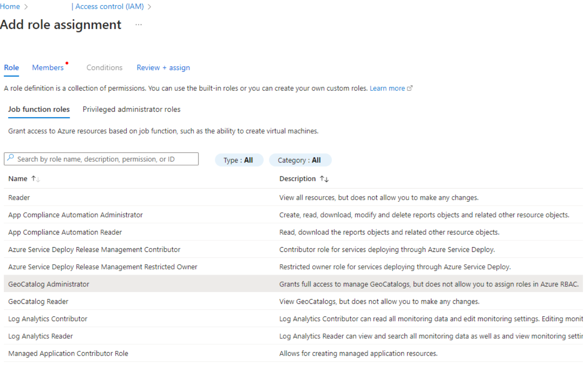Click the Description column header
Viewport: 588px width, 366px height.
point(298,179)
